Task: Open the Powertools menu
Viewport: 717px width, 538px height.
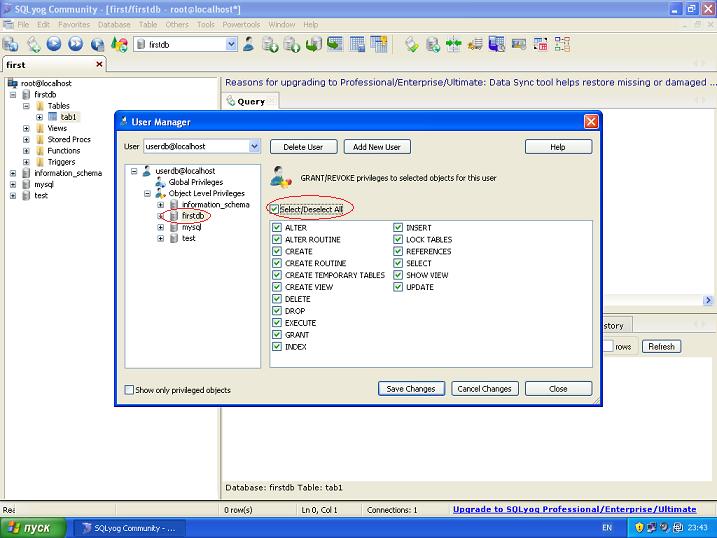Action: point(241,25)
